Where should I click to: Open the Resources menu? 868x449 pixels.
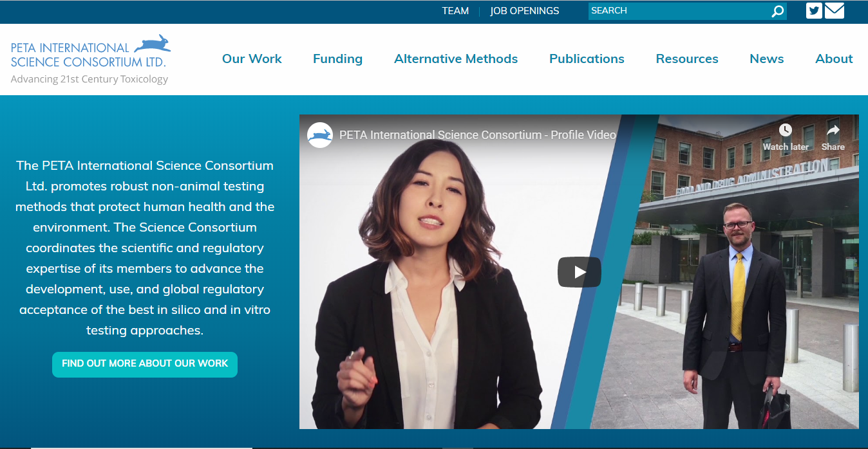687,59
